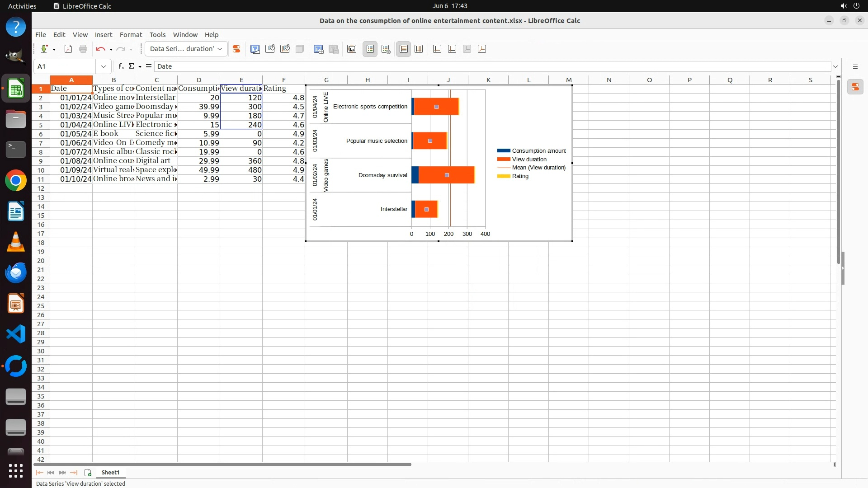Click the orange View duration legend swatch
868x488 pixels.
coord(503,160)
